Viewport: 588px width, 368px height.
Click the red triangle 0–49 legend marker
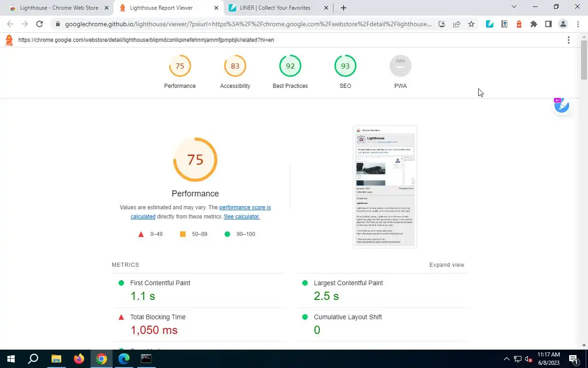point(141,234)
